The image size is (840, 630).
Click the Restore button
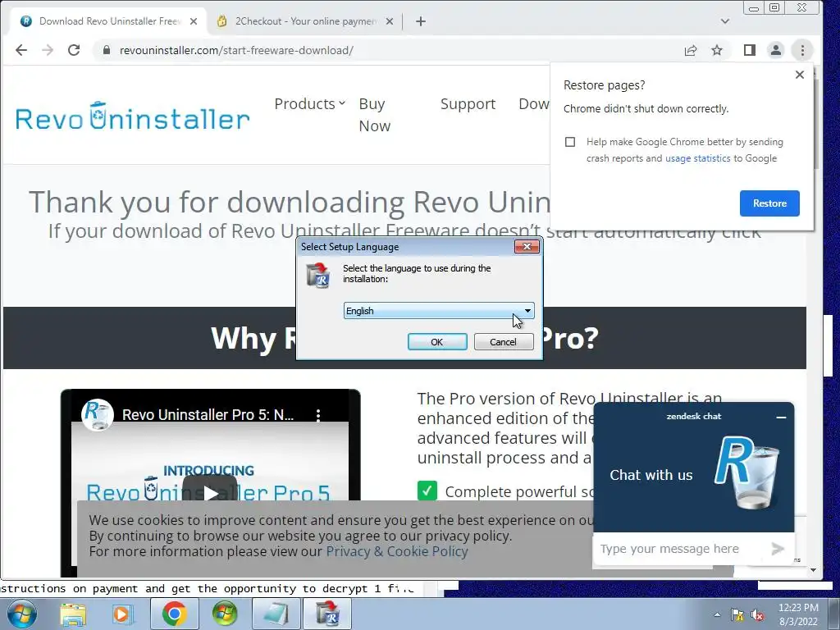click(x=769, y=203)
